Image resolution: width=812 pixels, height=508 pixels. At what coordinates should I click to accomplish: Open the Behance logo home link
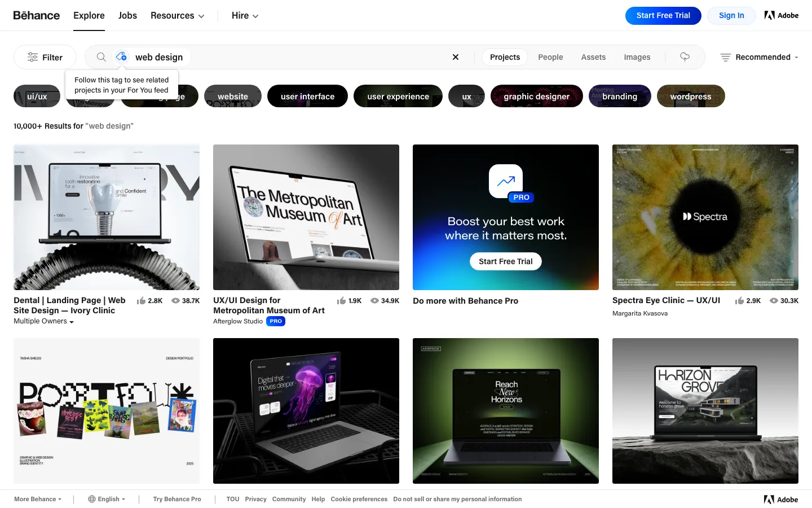pos(37,15)
